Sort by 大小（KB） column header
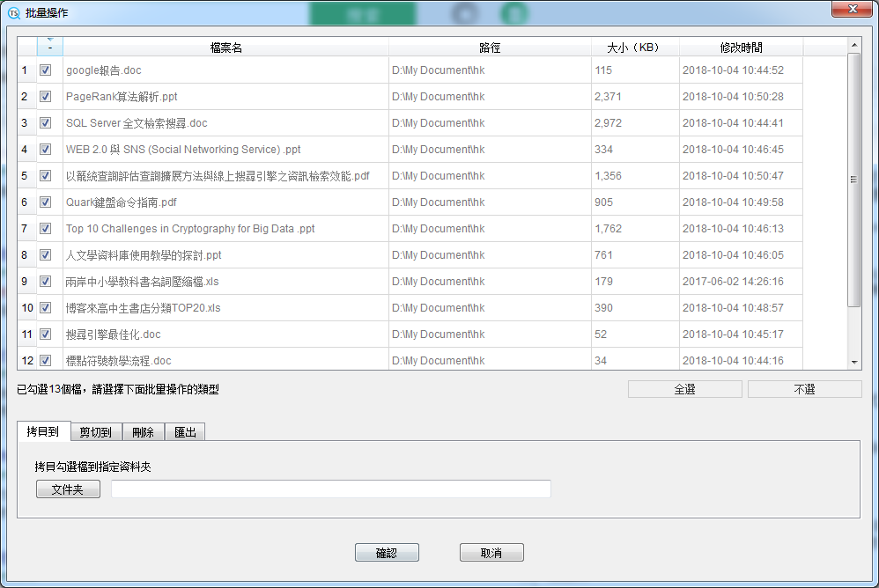This screenshot has height=588, width=879. tap(634, 48)
